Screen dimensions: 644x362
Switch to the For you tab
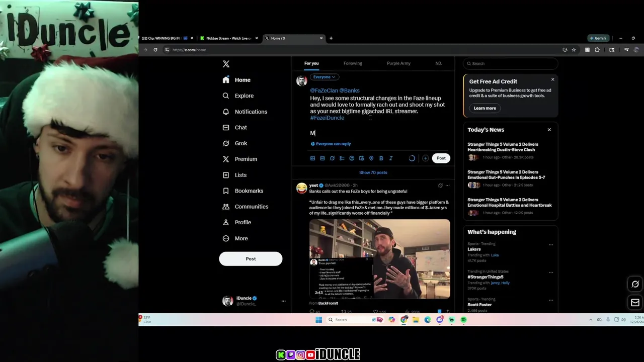pyautogui.click(x=311, y=63)
